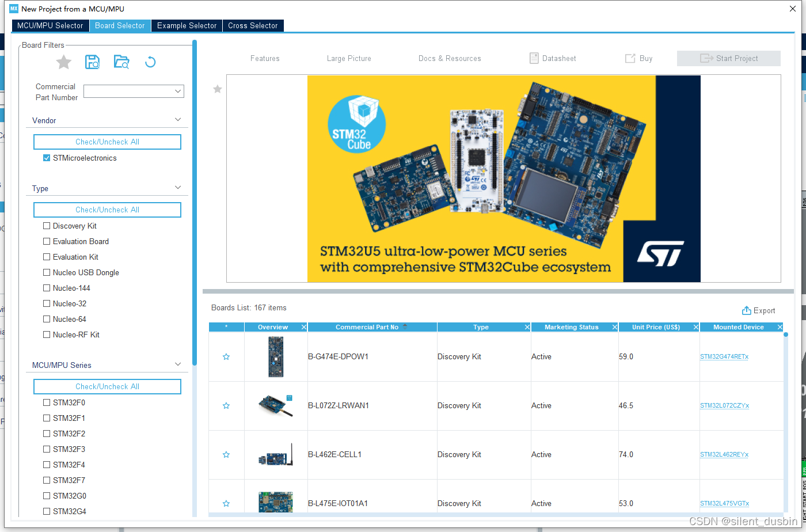The width and height of the screenshot is (806, 532).
Task: Check the STM32F4 series filter
Action: click(x=47, y=465)
